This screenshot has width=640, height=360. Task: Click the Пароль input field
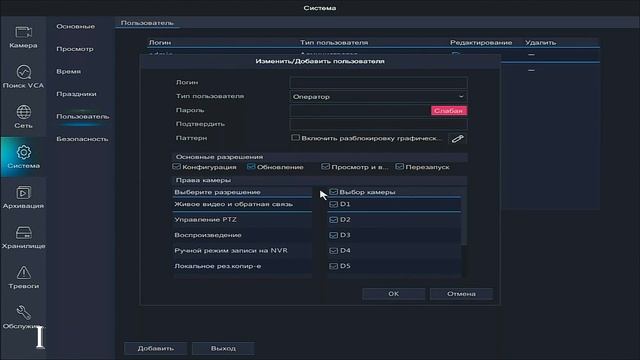click(360, 111)
